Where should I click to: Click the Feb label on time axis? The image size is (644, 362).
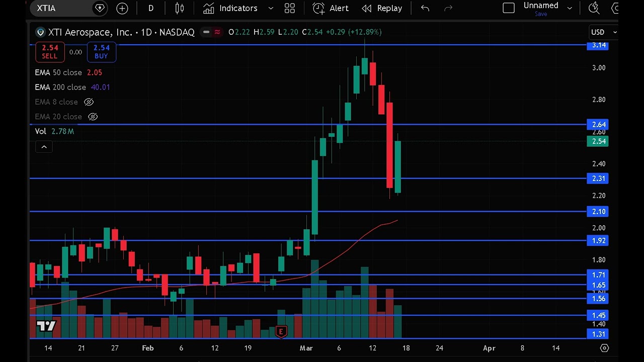(147, 348)
